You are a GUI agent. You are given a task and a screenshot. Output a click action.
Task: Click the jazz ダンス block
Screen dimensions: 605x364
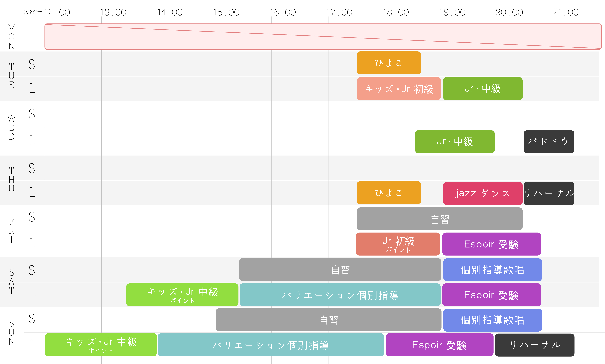click(483, 194)
